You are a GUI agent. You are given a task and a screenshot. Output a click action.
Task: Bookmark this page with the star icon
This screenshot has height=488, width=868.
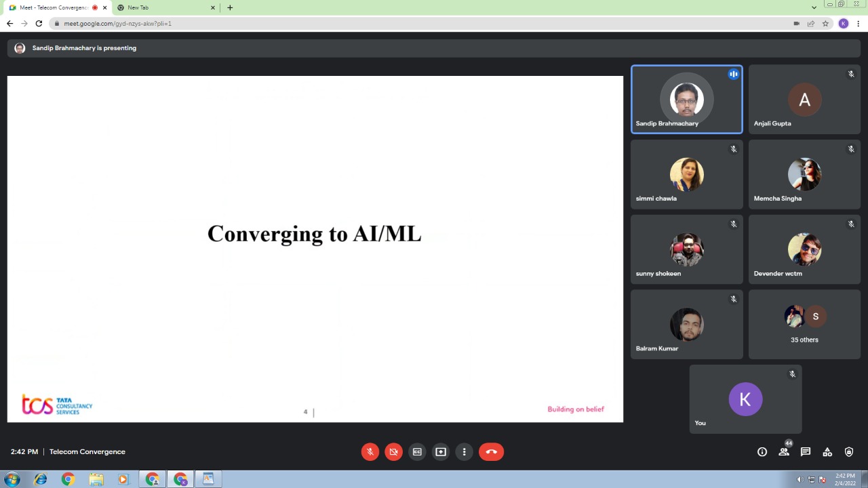point(825,23)
